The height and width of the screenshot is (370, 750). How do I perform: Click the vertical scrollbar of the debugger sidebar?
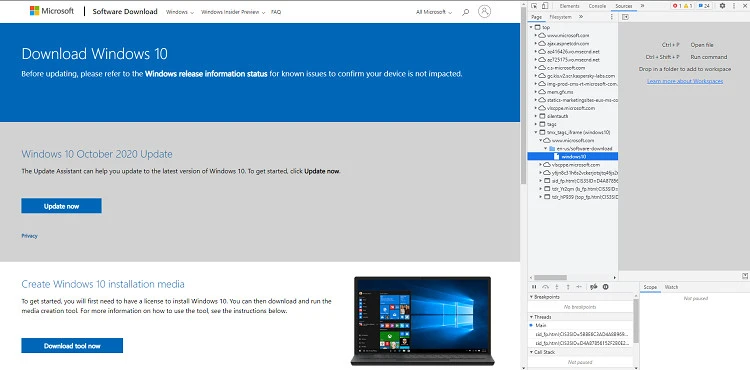[x=636, y=320]
